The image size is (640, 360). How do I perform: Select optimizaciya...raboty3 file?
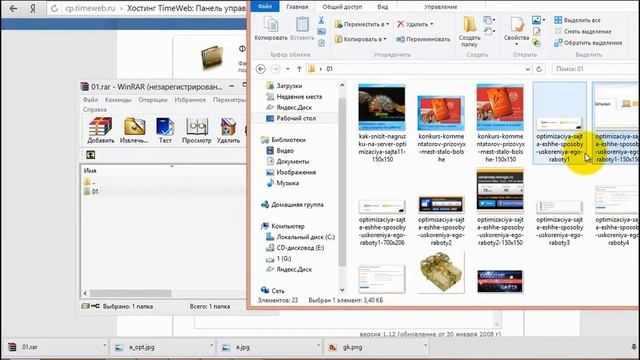point(559,222)
